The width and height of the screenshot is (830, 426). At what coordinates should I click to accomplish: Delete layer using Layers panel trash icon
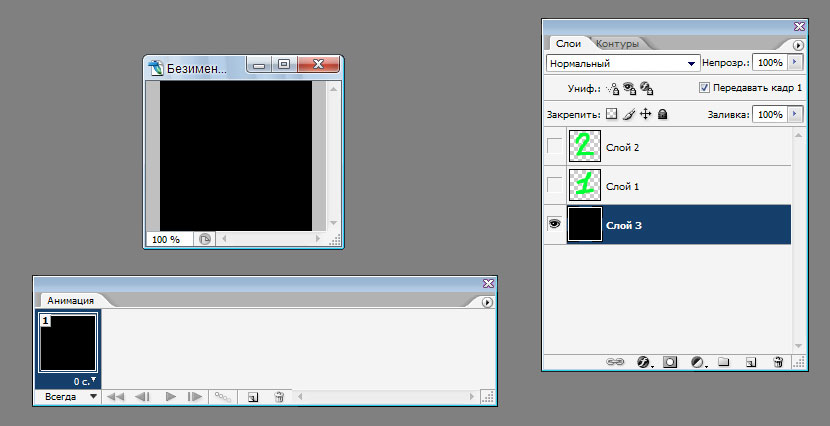point(777,361)
